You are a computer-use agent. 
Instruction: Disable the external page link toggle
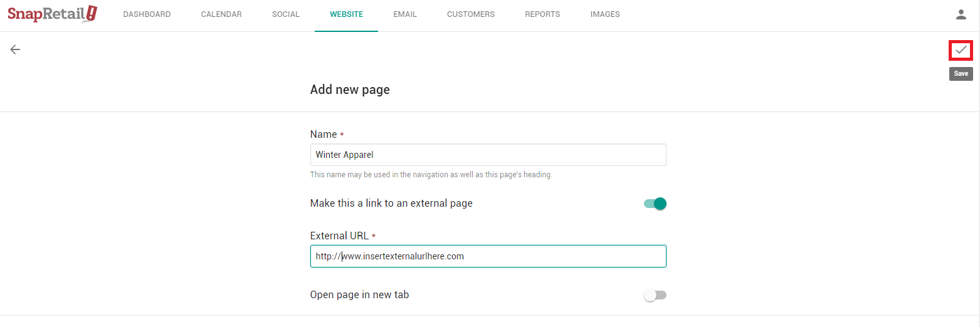[655, 204]
